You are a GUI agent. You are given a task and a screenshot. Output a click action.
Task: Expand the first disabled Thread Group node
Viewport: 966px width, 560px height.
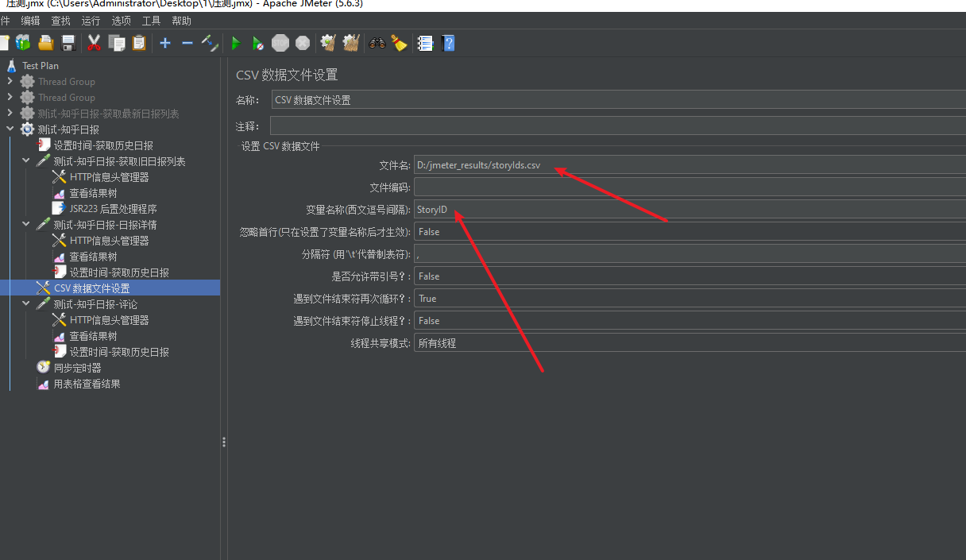pos(10,81)
